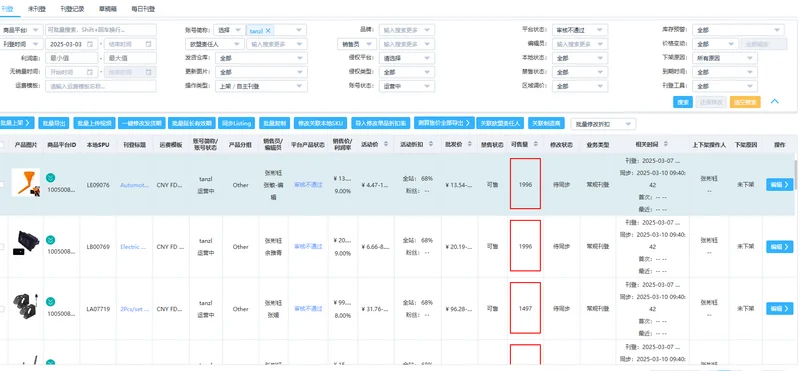Image resolution: width=800 pixels, height=371 pixels.
Task: Switch to 未刊登 tab
Action: (37, 9)
